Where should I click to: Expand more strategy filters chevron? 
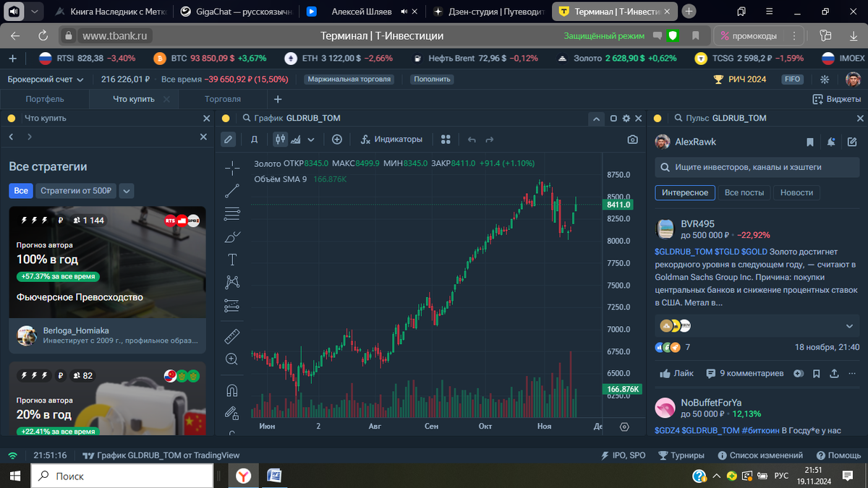(x=127, y=191)
